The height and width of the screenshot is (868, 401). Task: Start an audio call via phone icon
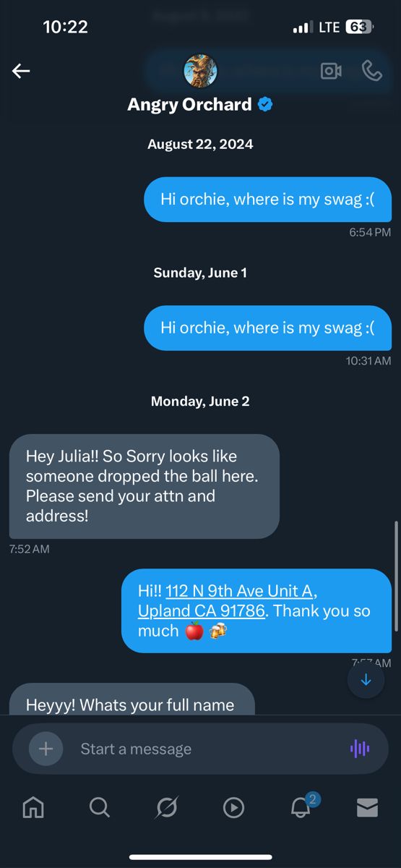pyautogui.click(x=371, y=70)
